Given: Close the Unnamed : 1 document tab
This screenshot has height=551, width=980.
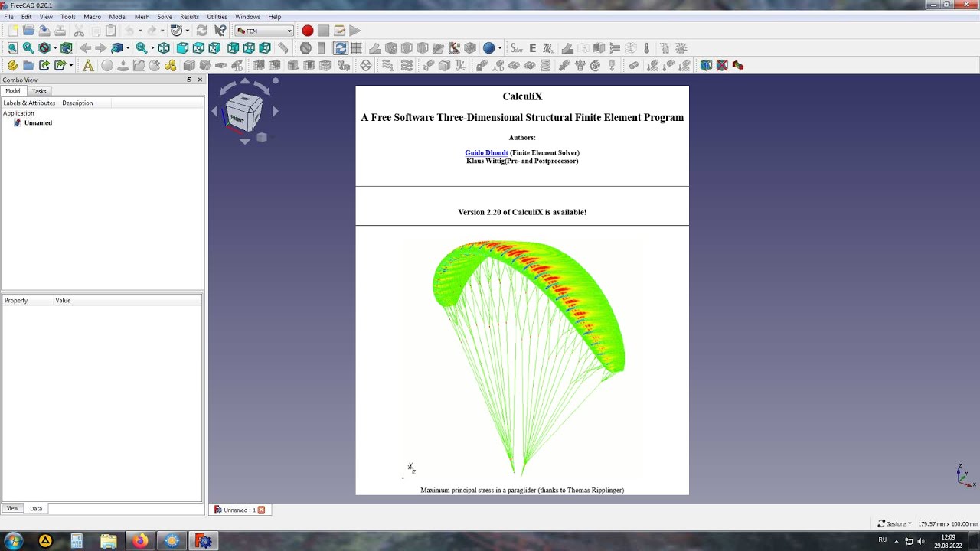Looking at the screenshot, I should point(261,510).
